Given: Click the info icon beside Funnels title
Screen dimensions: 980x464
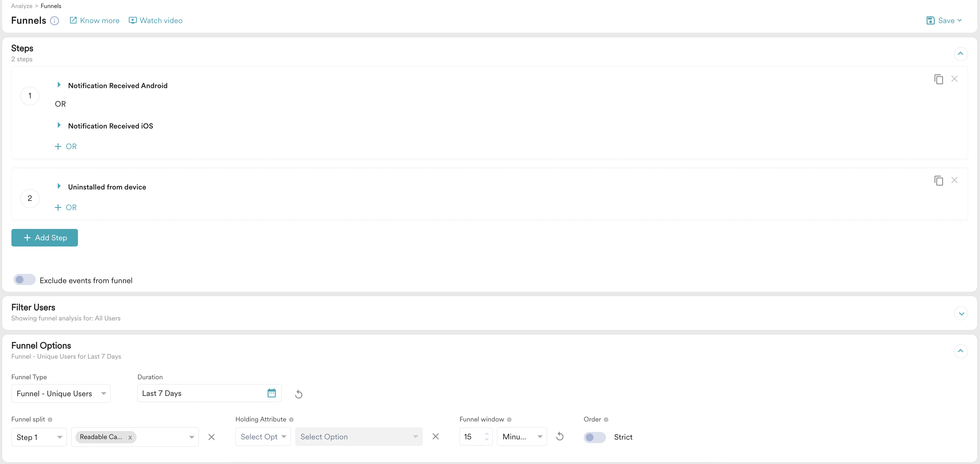Looking at the screenshot, I should tap(55, 21).
